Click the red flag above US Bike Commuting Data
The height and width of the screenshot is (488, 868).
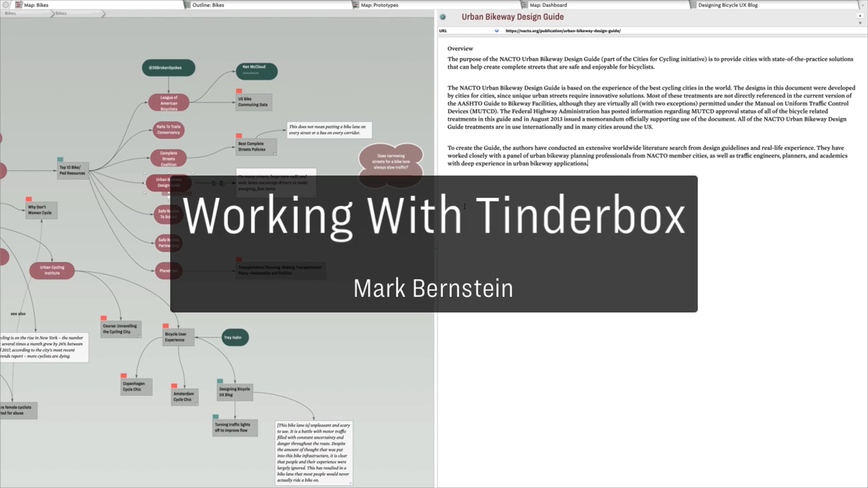239,91
